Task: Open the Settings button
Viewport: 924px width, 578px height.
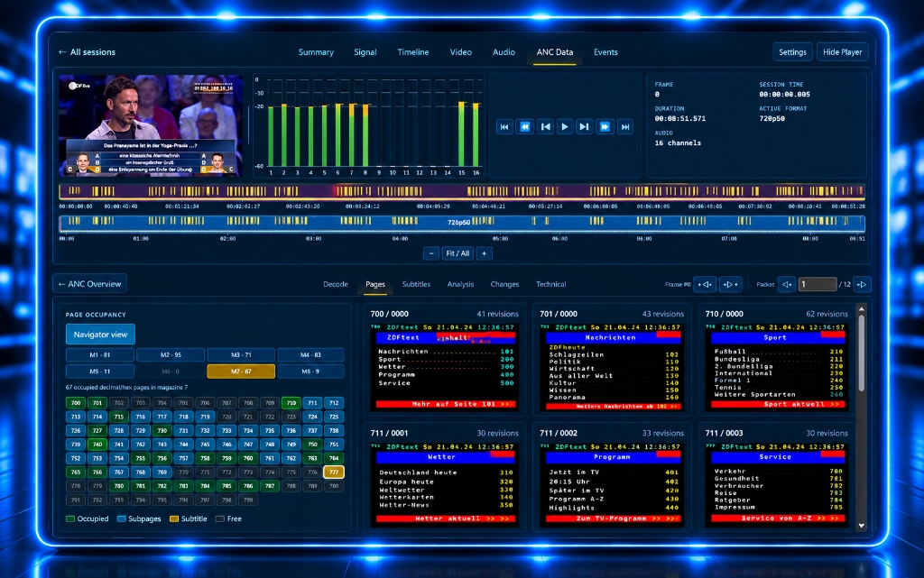Action: (x=792, y=51)
